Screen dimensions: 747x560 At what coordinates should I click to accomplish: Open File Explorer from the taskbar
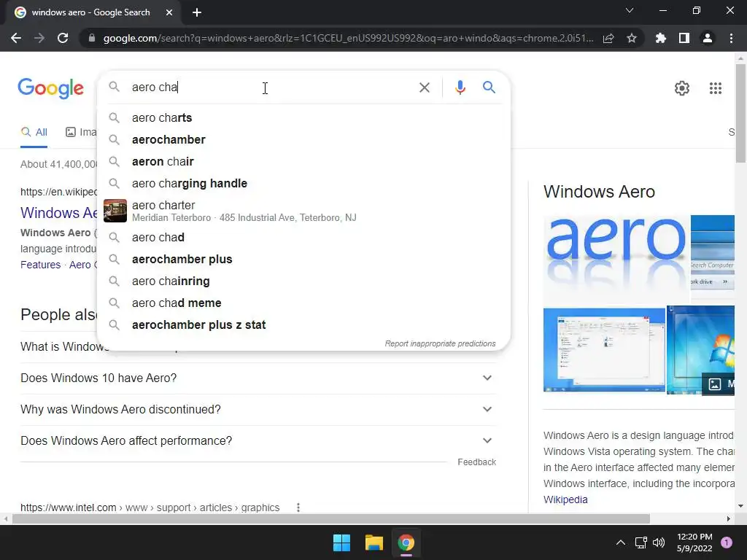click(x=374, y=542)
